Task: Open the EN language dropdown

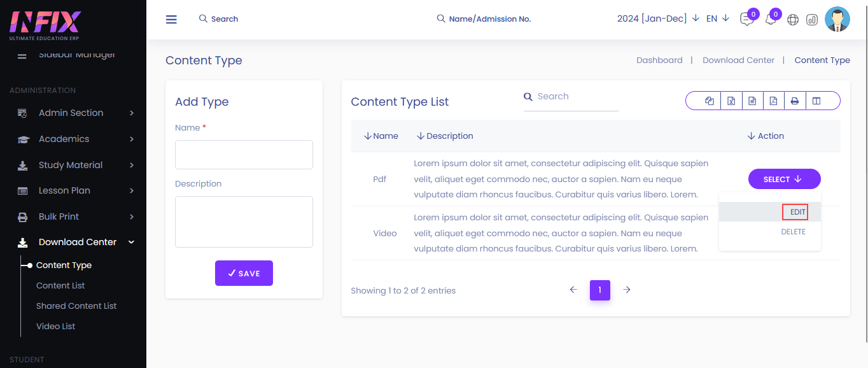Action: pyautogui.click(x=718, y=18)
